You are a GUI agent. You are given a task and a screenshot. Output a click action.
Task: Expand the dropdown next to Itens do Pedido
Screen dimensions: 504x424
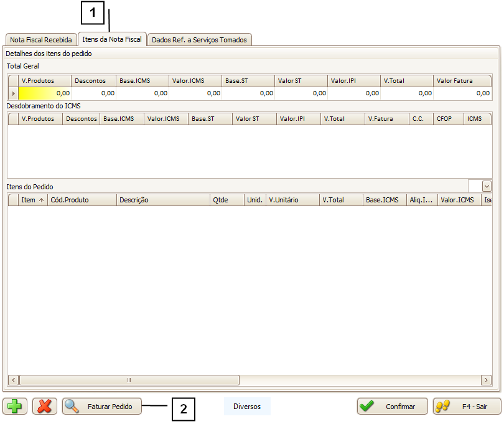pyautogui.click(x=487, y=186)
